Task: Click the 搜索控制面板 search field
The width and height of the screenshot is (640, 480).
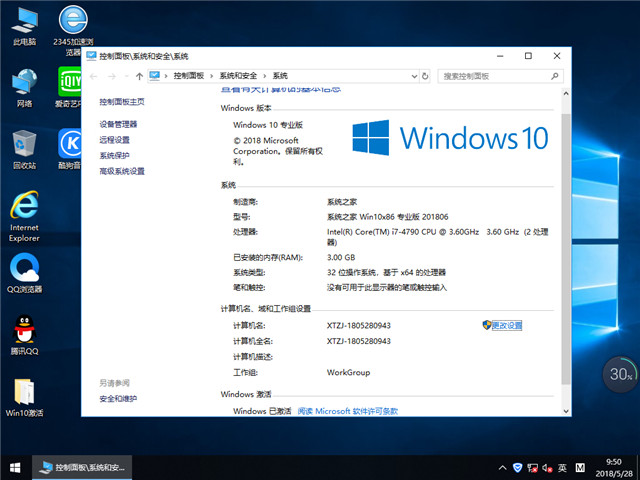Action: (x=500, y=76)
